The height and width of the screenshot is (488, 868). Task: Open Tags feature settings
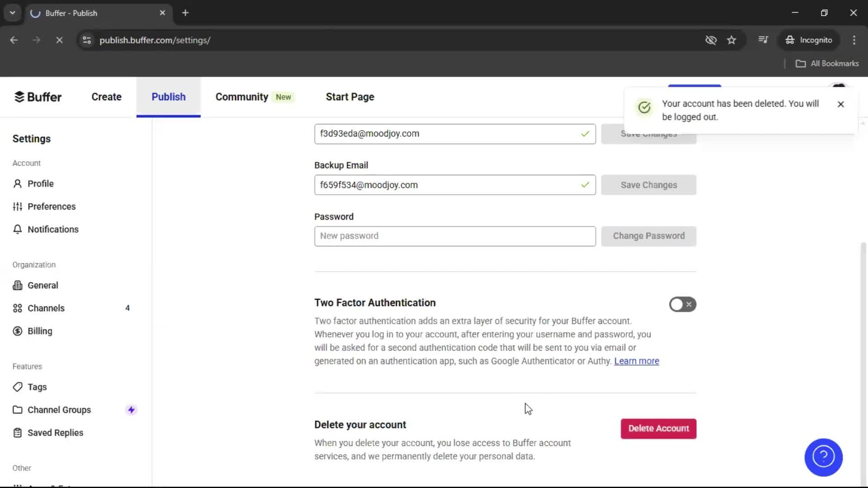point(37,387)
